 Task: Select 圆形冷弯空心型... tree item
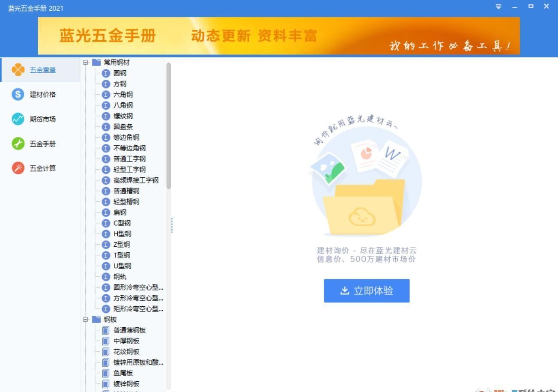tap(138, 287)
